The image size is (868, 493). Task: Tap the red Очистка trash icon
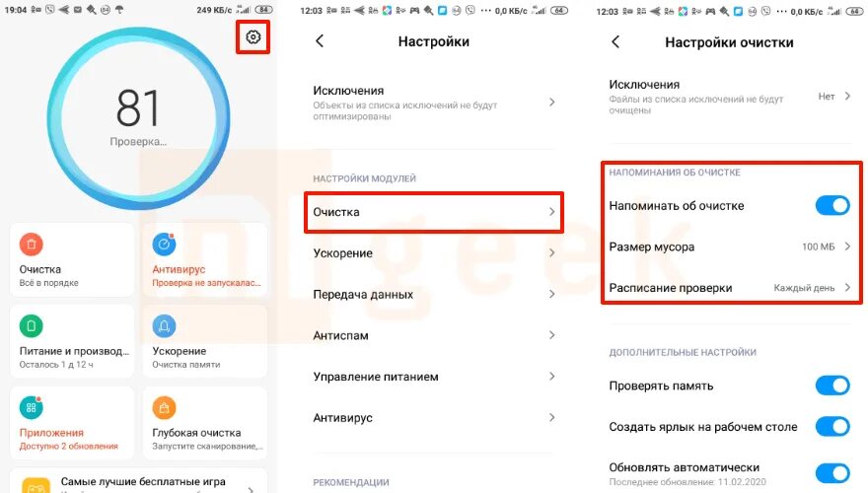(x=31, y=244)
